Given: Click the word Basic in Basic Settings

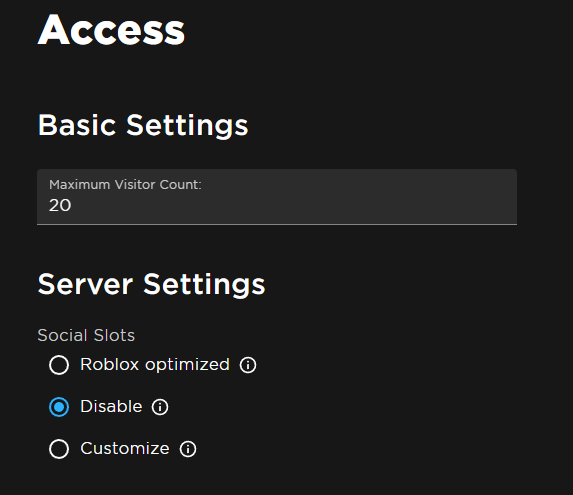Looking at the screenshot, I should coord(77,125).
